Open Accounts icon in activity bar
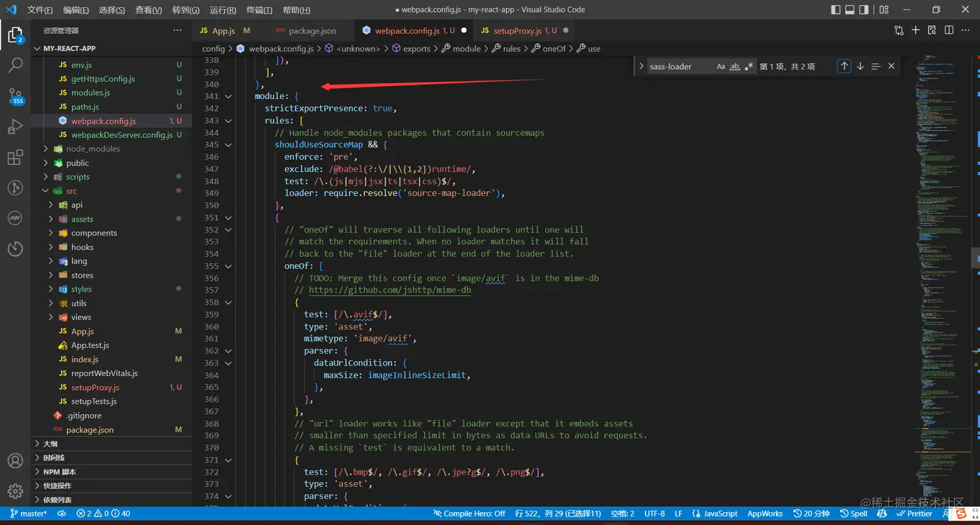The height and width of the screenshot is (525, 980). pos(16,461)
